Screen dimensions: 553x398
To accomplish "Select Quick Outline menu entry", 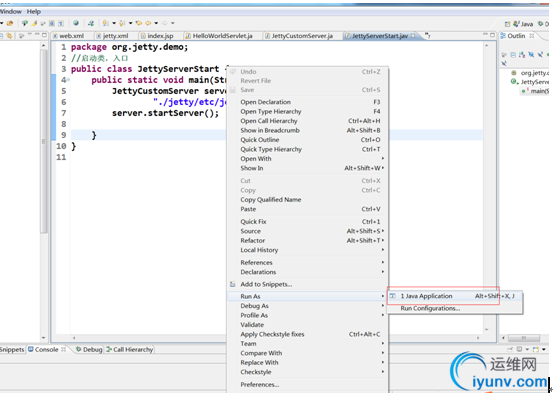I will coord(308,140).
